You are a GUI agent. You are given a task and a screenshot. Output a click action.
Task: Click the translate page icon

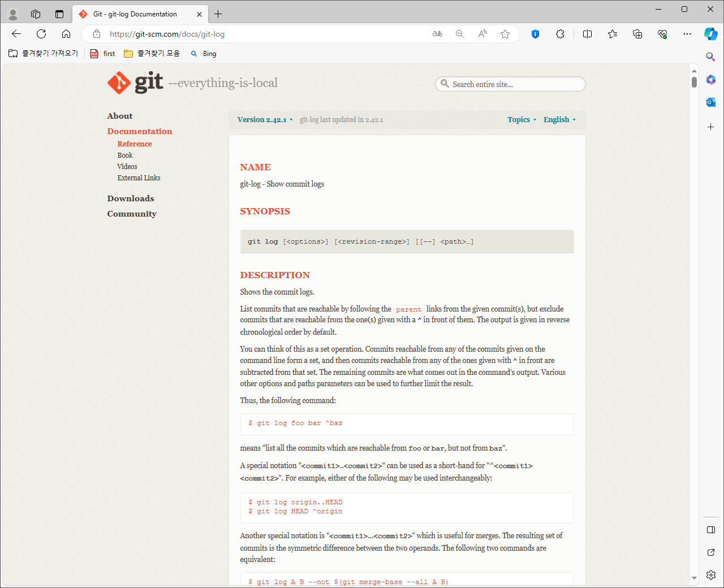tap(437, 34)
